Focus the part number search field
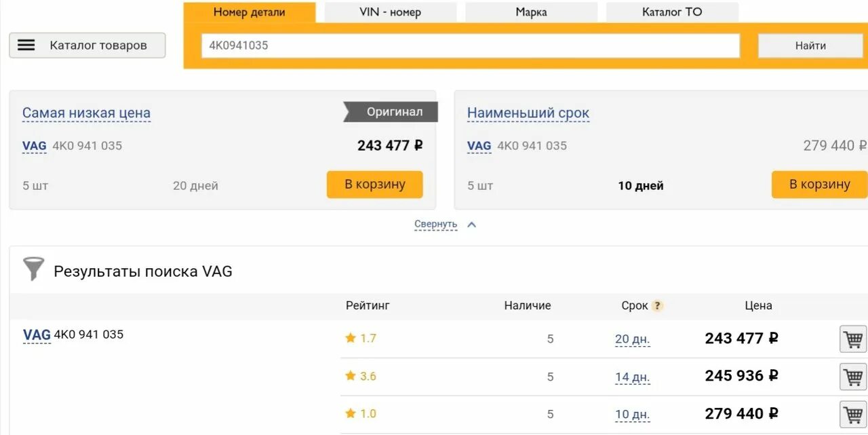This screenshot has width=868, height=435. pos(470,45)
